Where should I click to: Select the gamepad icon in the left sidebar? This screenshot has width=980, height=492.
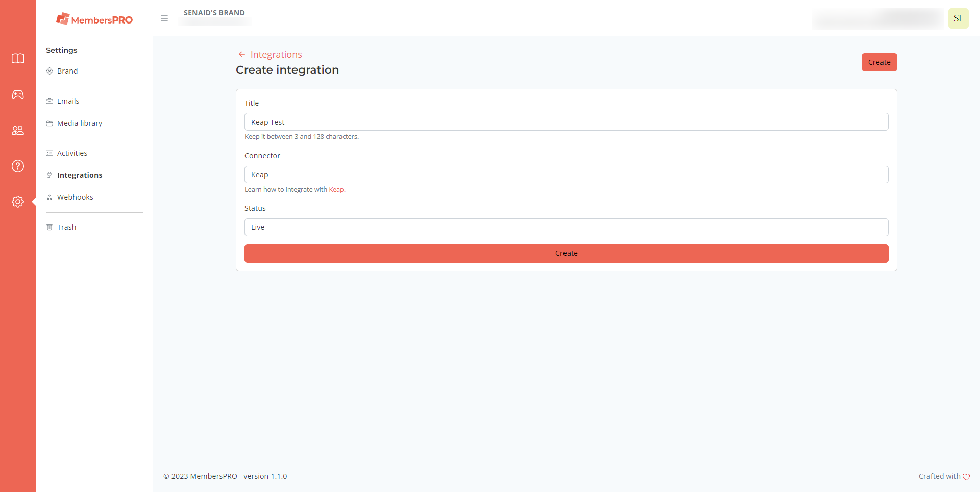pyautogui.click(x=18, y=95)
